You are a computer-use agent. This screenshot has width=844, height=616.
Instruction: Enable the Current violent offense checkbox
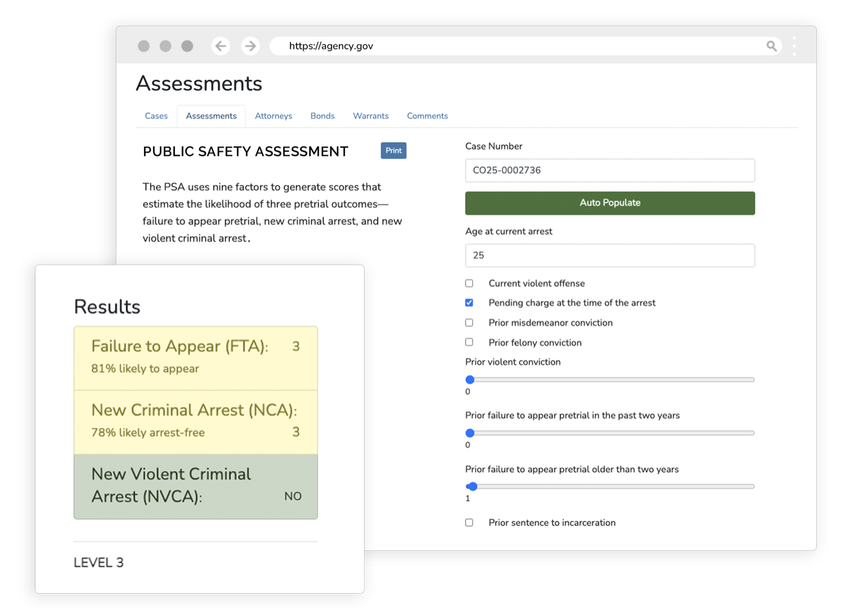tap(469, 283)
